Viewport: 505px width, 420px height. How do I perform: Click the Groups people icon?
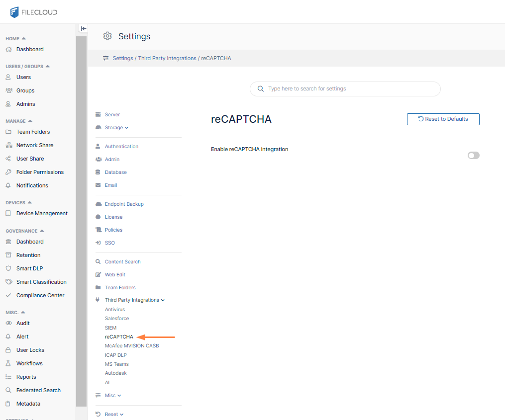point(9,90)
